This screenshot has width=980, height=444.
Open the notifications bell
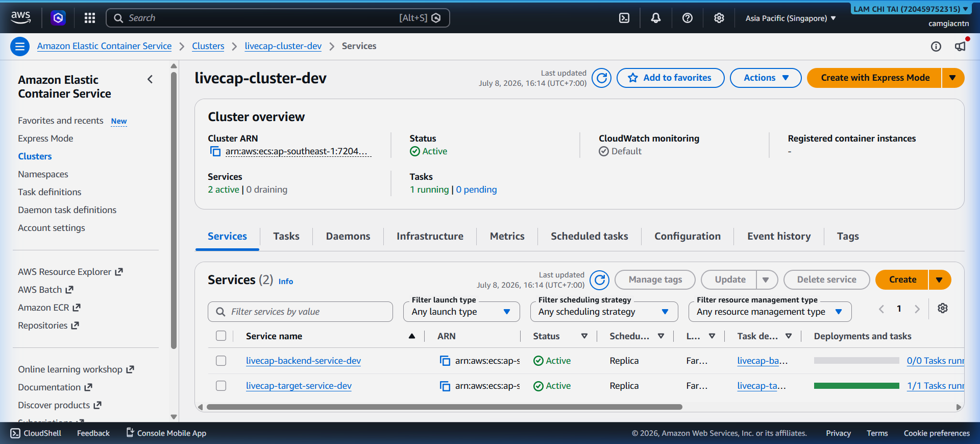656,18
